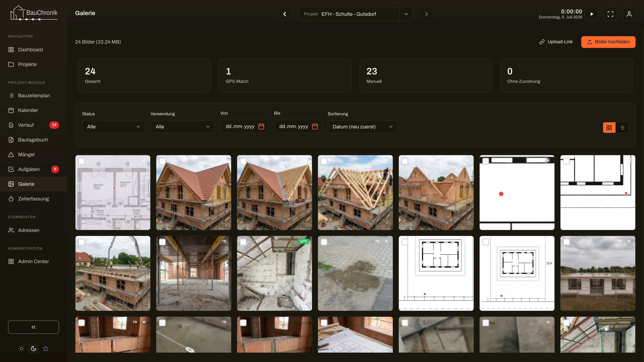The height and width of the screenshot is (362, 644).
Task: Open the project selector dropdown
Action: click(355, 14)
